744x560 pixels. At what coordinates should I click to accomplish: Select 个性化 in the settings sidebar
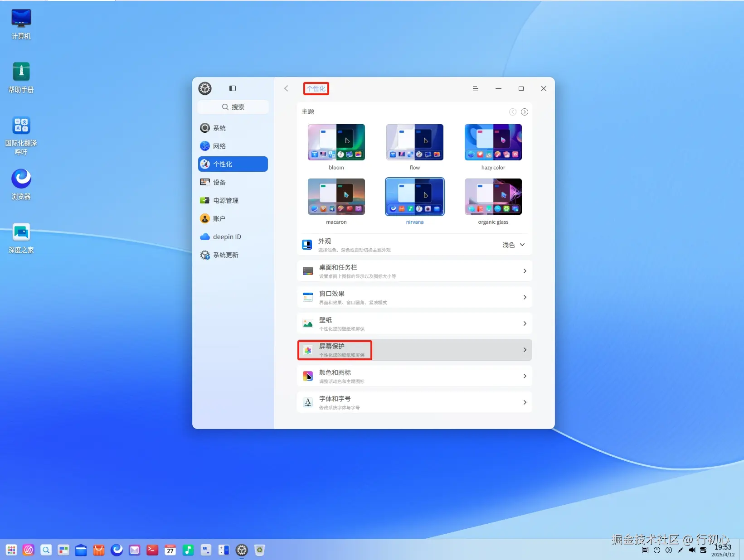[233, 164]
